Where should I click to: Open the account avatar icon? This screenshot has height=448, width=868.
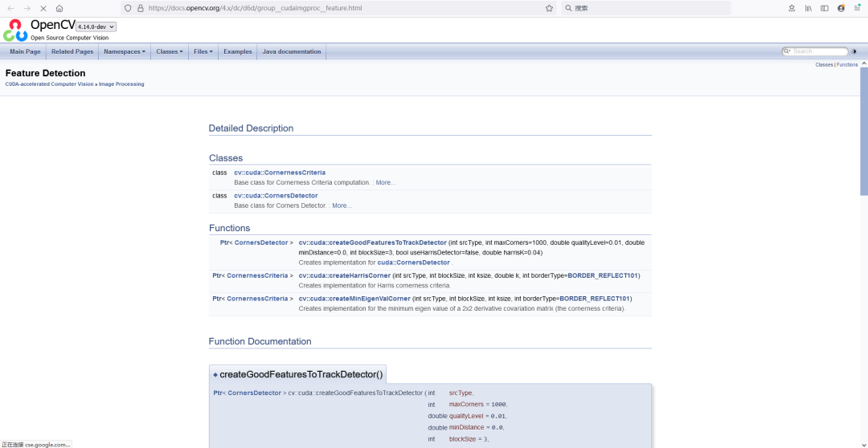pyautogui.click(x=841, y=8)
